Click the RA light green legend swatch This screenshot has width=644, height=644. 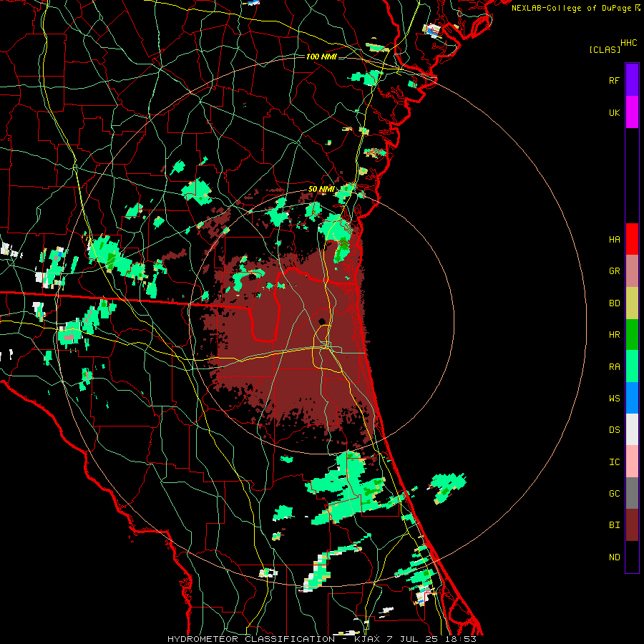[x=632, y=366]
